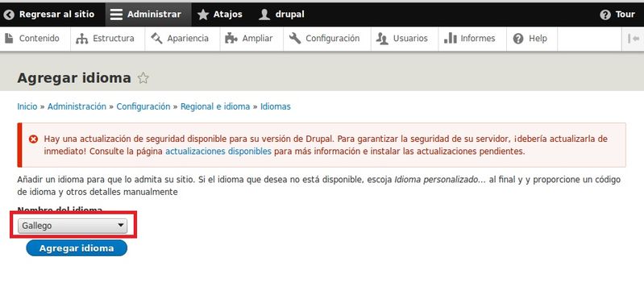Click the Agregar idioma page heading
644x303 pixels.
coord(74,77)
